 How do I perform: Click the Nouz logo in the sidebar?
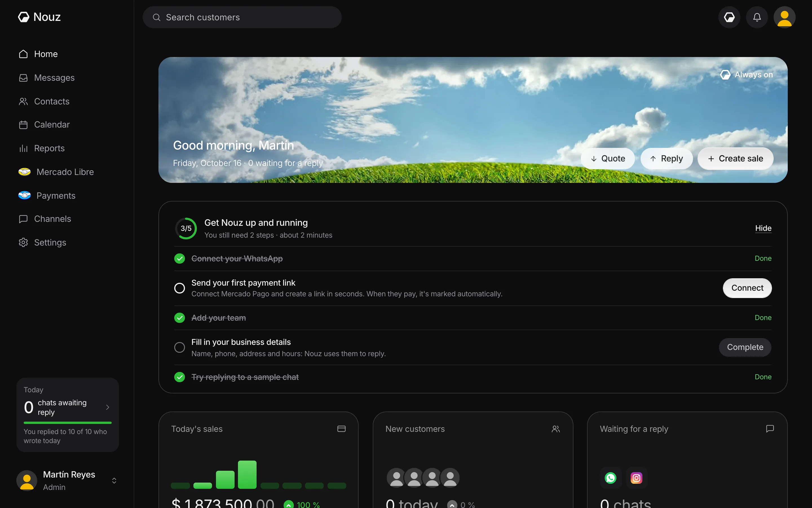(39, 17)
